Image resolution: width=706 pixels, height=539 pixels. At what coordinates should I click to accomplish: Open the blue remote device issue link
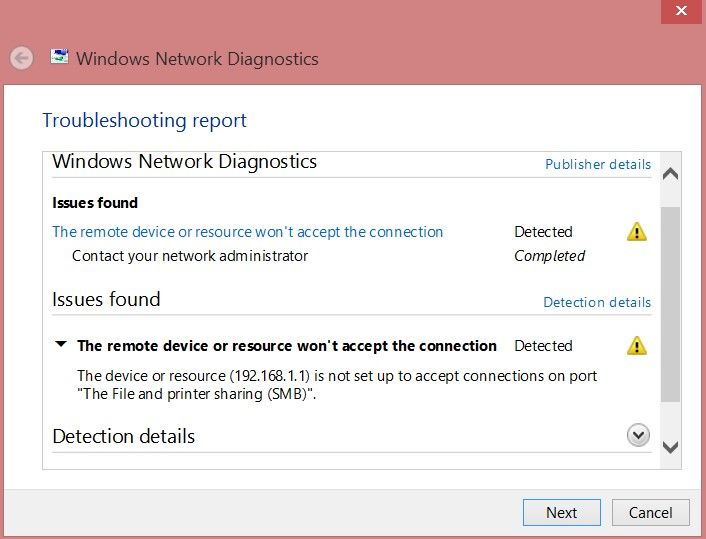click(247, 232)
